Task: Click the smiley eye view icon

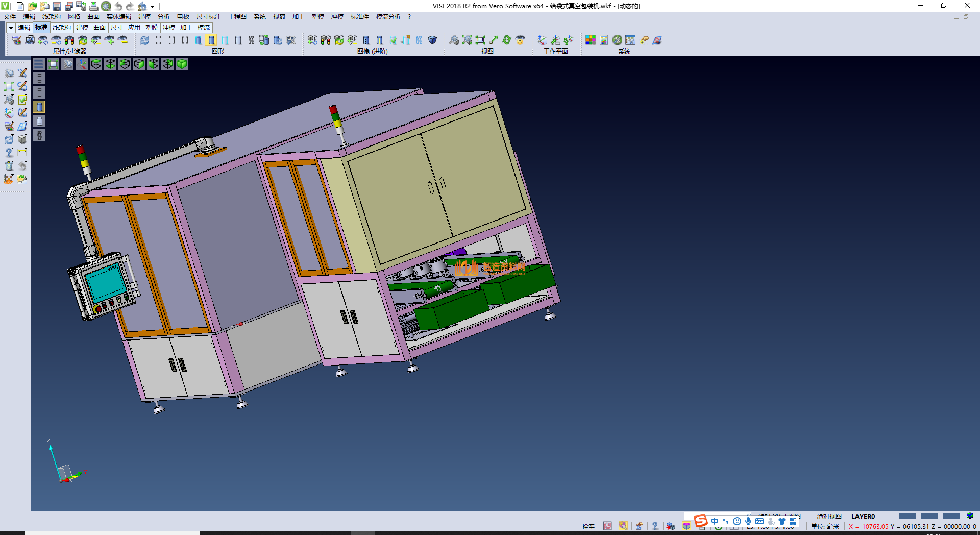Action: pos(520,40)
